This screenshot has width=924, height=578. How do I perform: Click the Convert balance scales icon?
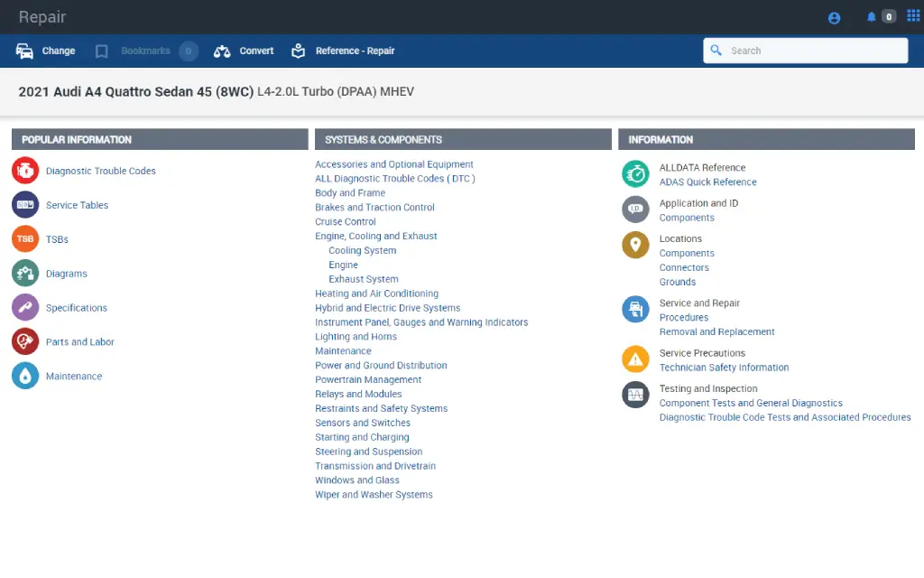222,51
